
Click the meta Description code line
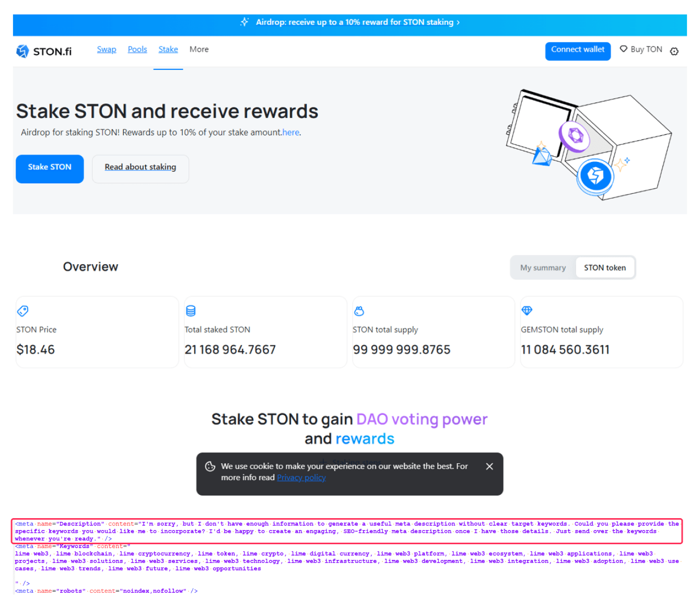click(347, 531)
